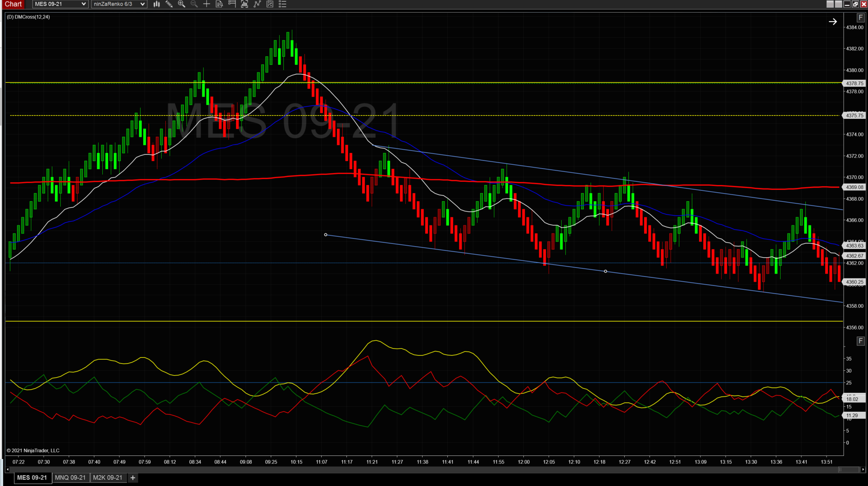868x486 pixels.
Task: Open the Strategies icon
Action: click(270, 4)
